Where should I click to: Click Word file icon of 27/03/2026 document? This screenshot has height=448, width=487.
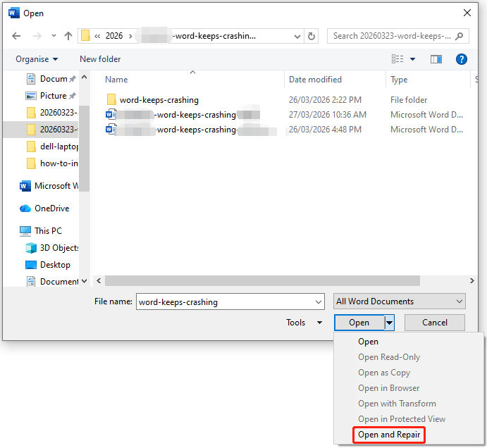pos(111,115)
